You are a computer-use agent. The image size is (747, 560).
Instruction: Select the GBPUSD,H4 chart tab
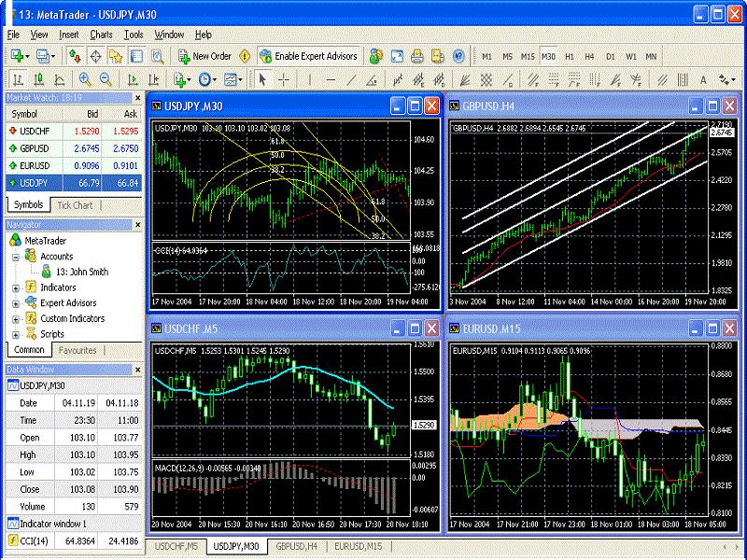297,546
